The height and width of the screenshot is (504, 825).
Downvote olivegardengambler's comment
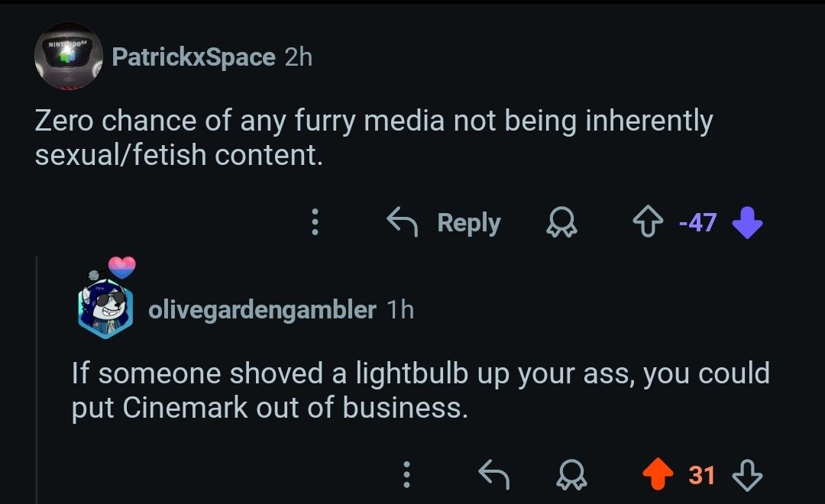746,475
